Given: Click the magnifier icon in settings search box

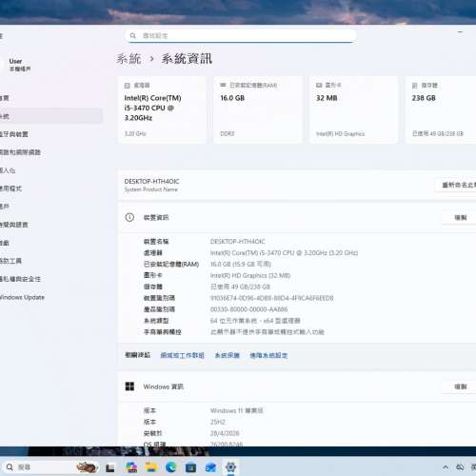Looking at the screenshot, I should [x=132, y=35].
